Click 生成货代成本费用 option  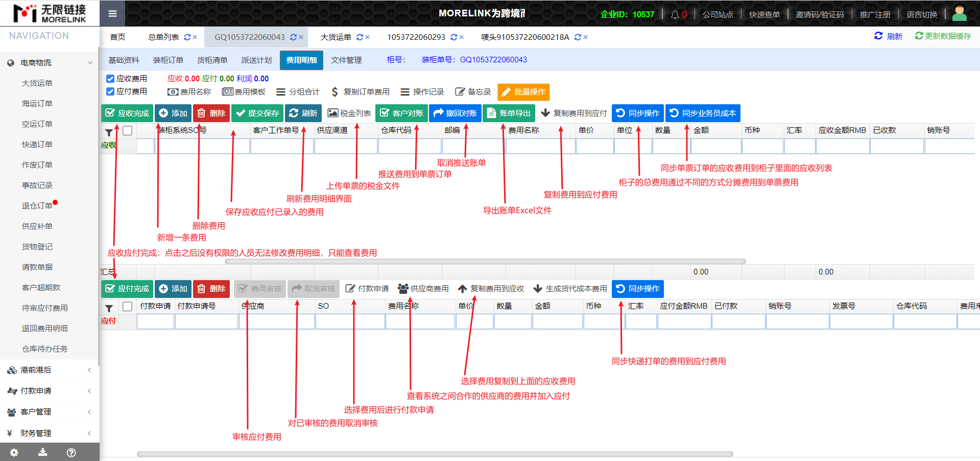tap(570, 289)
